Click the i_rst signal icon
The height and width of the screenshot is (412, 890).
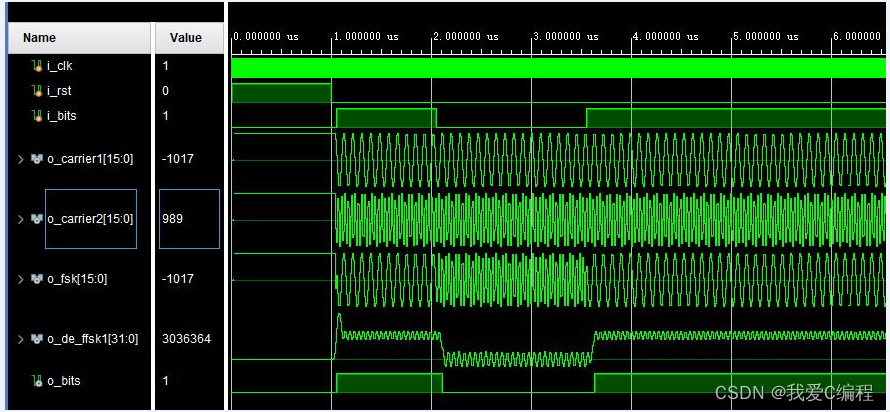pos(38,91)
